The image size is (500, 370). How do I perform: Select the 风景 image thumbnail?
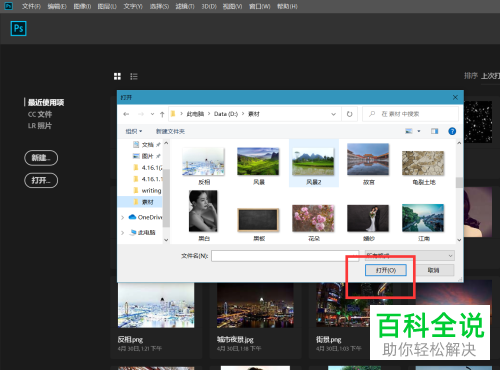click(x=258, y=162)
